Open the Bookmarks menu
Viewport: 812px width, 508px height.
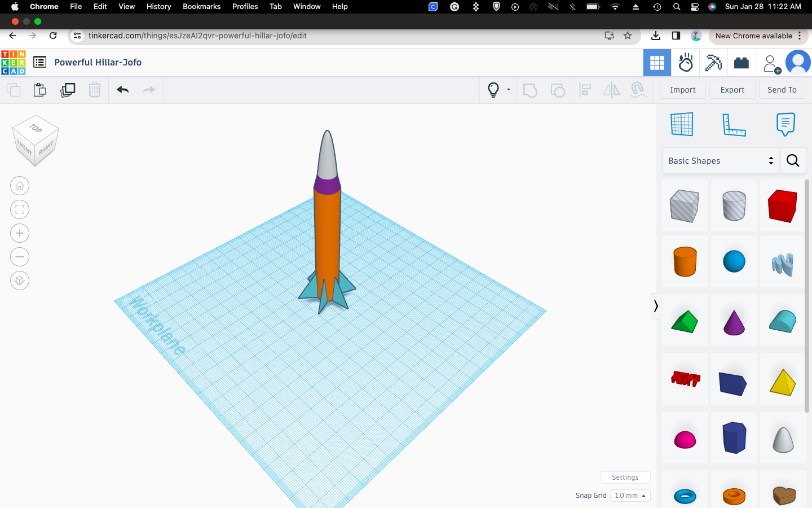201,6
